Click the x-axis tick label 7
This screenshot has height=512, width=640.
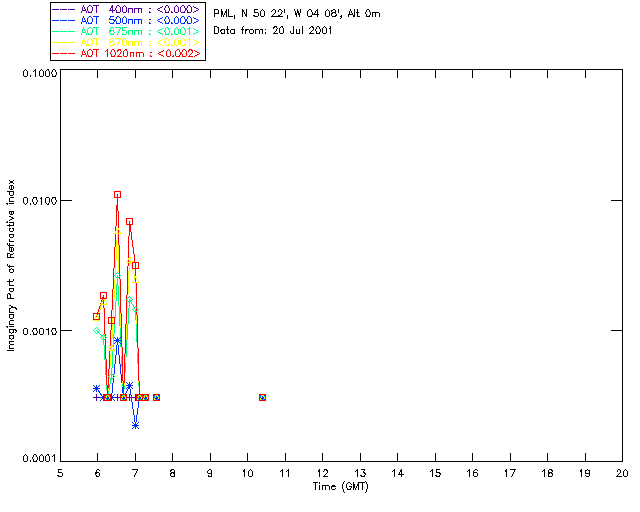(x=135, y=473)
